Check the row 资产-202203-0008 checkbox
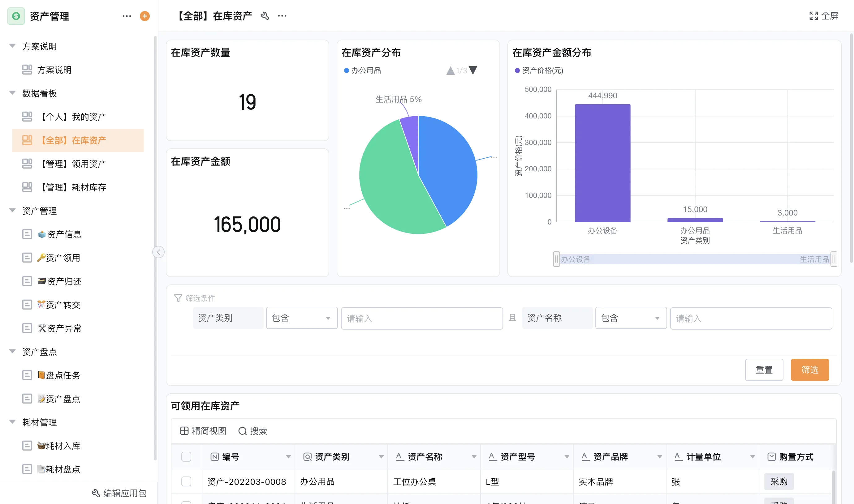 pyautogui.click(x=186, y=481)
